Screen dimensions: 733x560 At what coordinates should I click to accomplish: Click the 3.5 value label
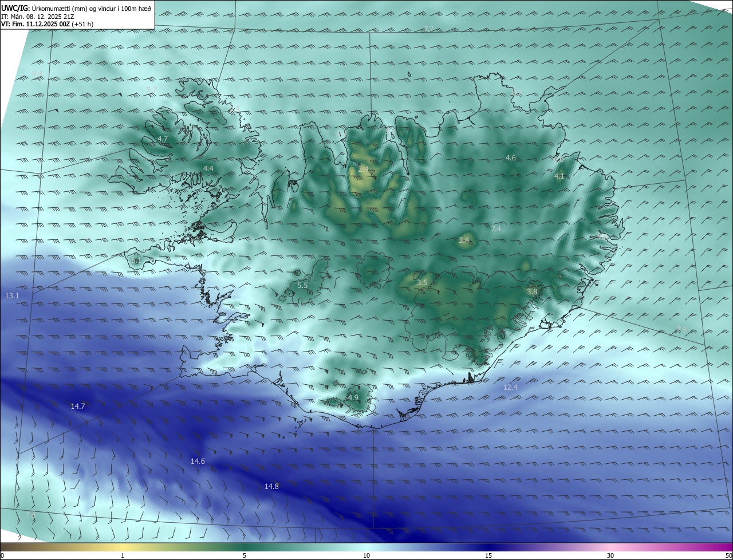(422, 283)
